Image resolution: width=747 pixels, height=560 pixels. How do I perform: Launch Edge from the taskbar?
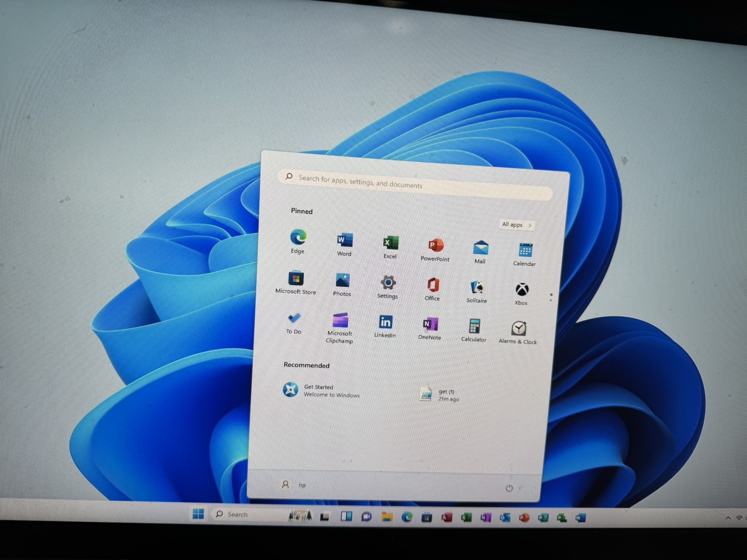point(407,517)
